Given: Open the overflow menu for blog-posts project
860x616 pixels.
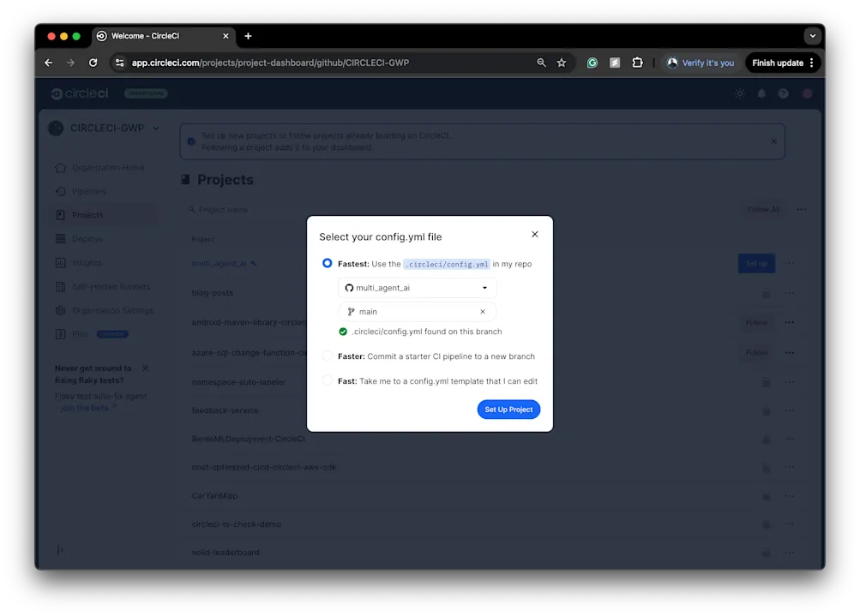Looking at the screenshot, I should [x=789, y=294].
